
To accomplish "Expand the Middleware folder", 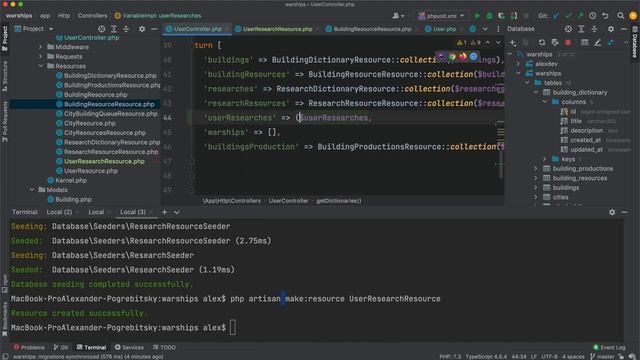I will (40, 47).
